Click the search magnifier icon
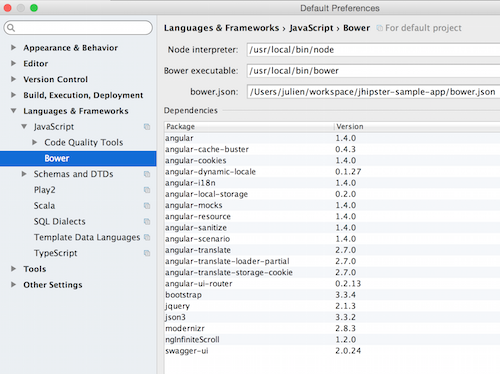Viewport: 500px width, 374px height. [x=11, y=28]
